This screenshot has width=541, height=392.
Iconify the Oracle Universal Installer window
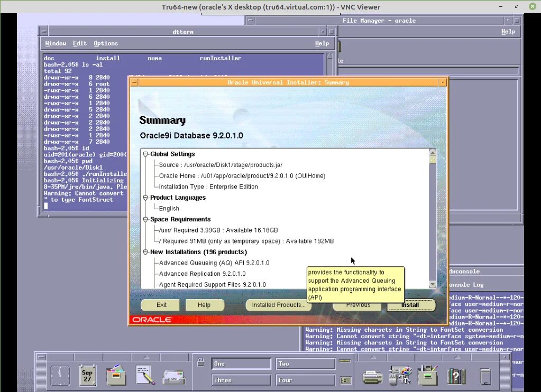click(442, 82)
